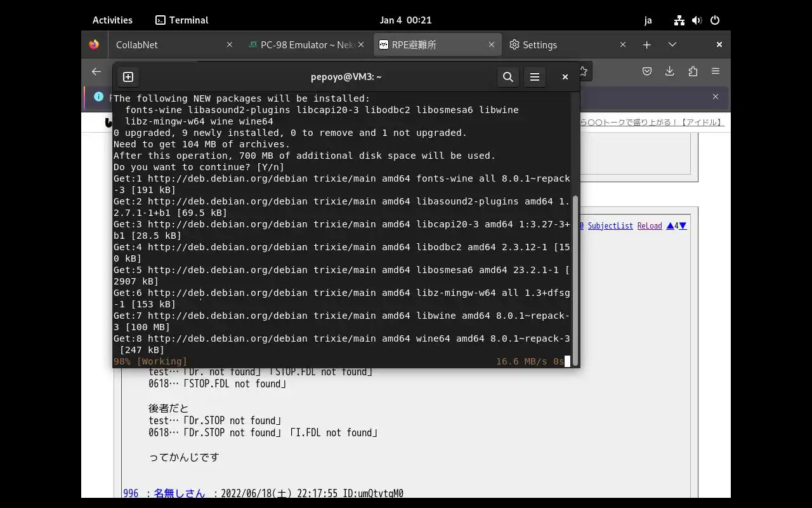
Task: Click the terminal cursor at progress line
Action: (567, 361)
